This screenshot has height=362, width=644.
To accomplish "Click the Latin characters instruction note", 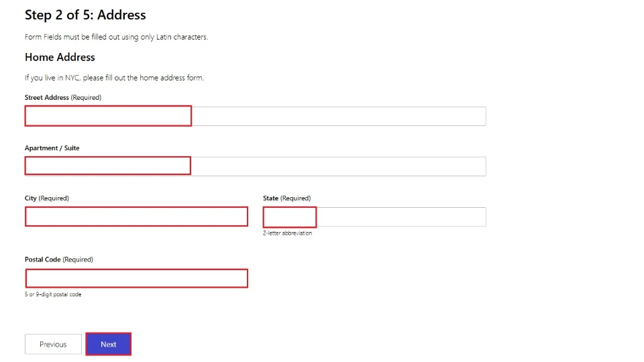I will [116, 37].
